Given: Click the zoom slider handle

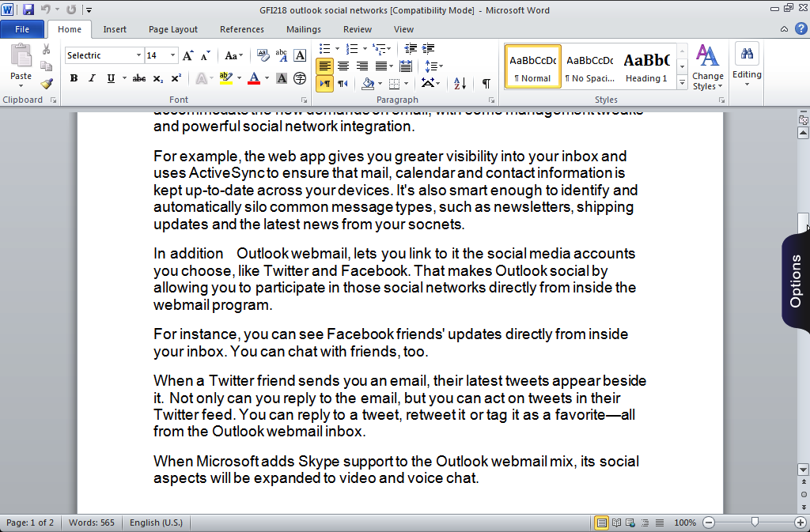Looking at the screenshot, I should [x=755, y=523].
